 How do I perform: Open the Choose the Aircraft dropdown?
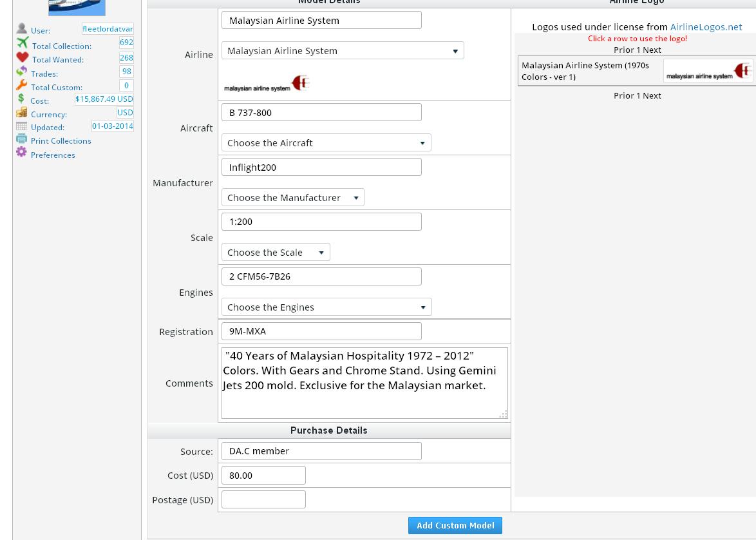[326, 143]
